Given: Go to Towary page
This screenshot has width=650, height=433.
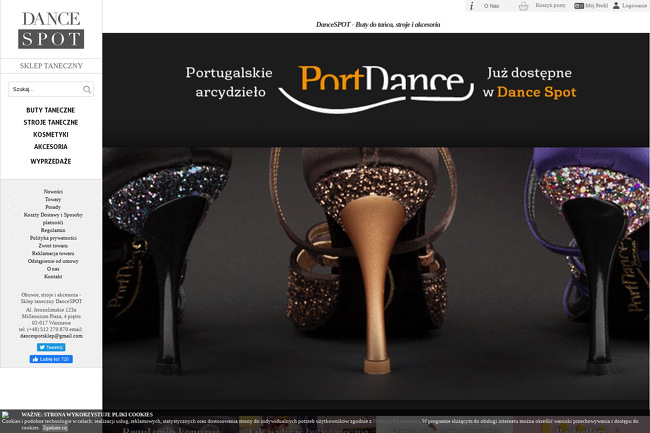Looking at the screenshot, I should (53, 199).
